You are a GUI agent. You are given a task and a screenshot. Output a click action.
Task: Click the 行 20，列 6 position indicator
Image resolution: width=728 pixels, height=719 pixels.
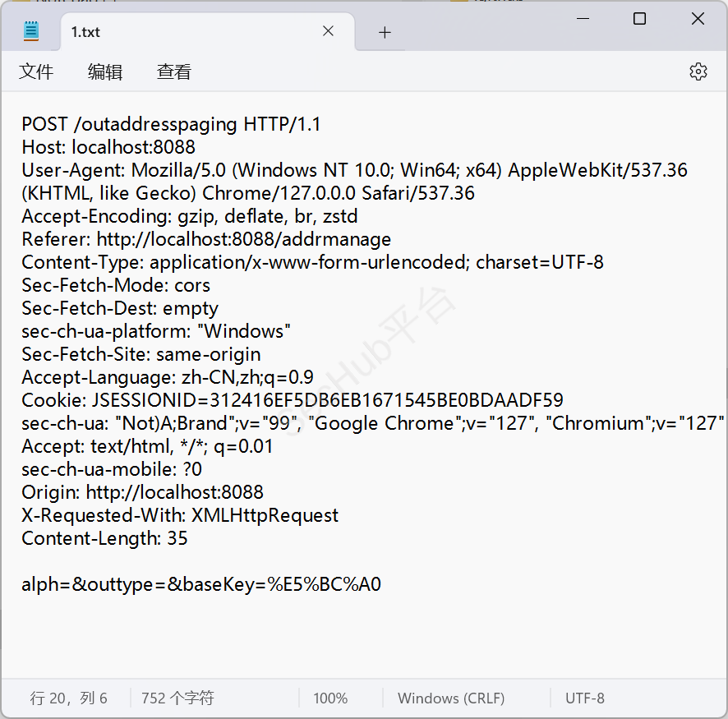[69, 698]
